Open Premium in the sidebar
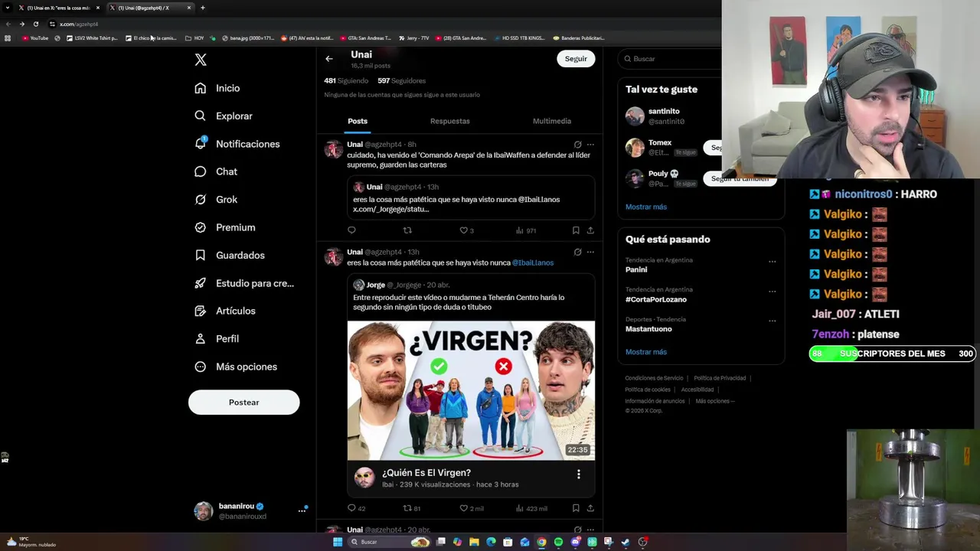The height and width of the screenshot is (551, 980). [225, 227]
